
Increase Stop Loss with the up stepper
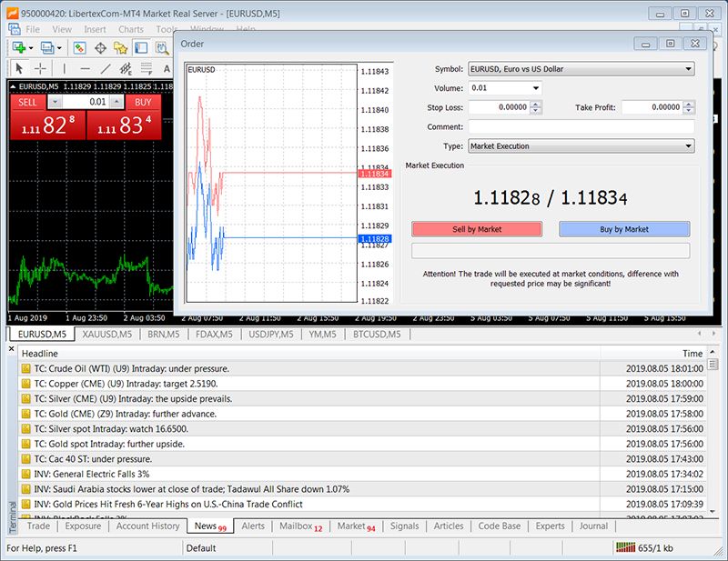pos(536,105)
